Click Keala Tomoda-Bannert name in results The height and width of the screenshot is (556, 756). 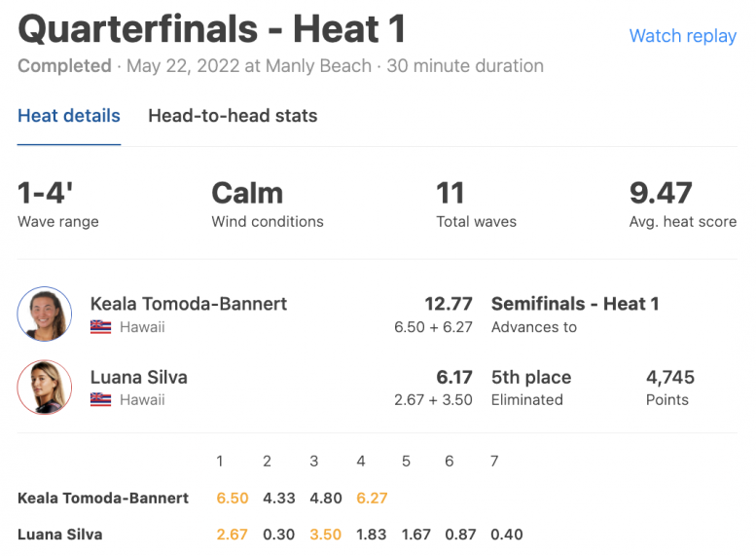[189, 304]
